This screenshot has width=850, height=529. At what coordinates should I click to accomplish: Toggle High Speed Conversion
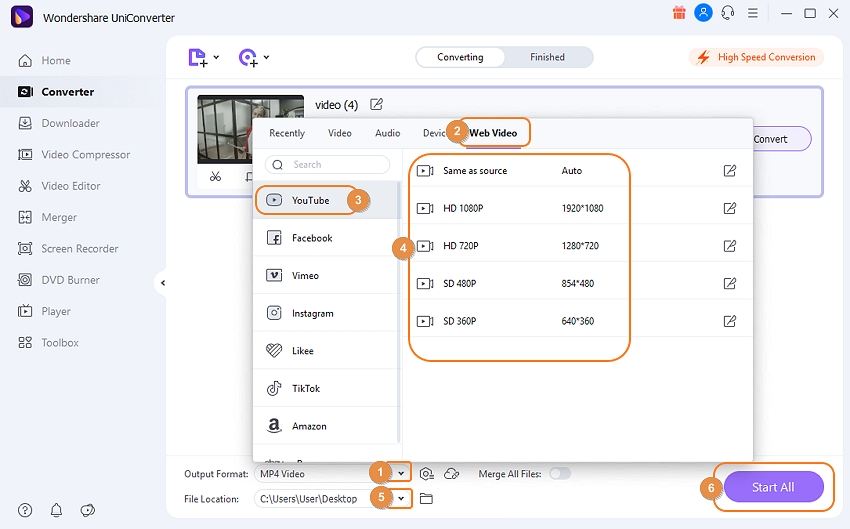[x=757, y=57]
